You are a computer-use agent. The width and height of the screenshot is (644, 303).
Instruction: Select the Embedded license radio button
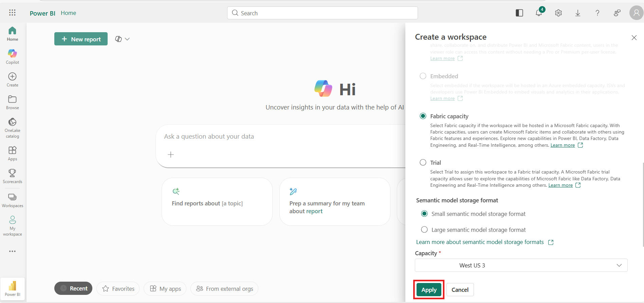(423, 76)
